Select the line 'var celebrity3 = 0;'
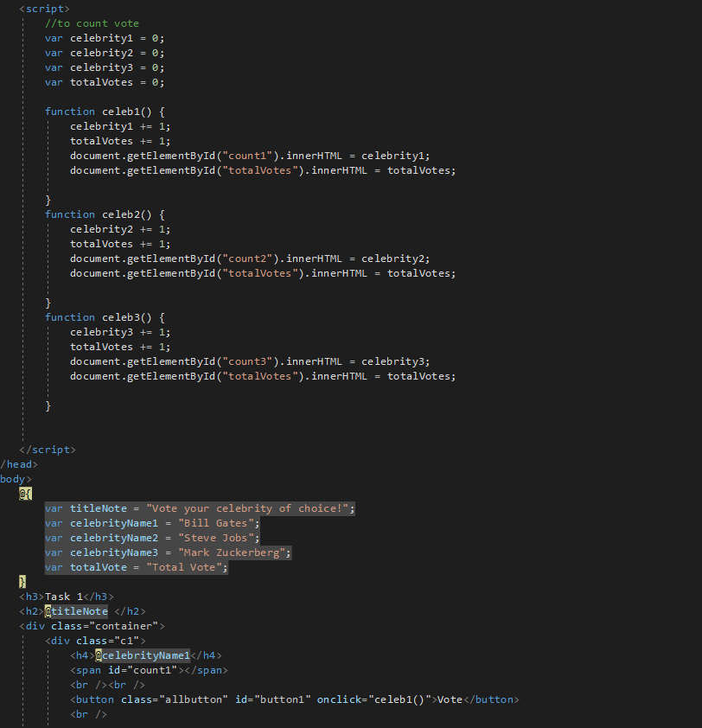Screen dimensions: 702x728 pyautogui.click(x=105, y=67)
